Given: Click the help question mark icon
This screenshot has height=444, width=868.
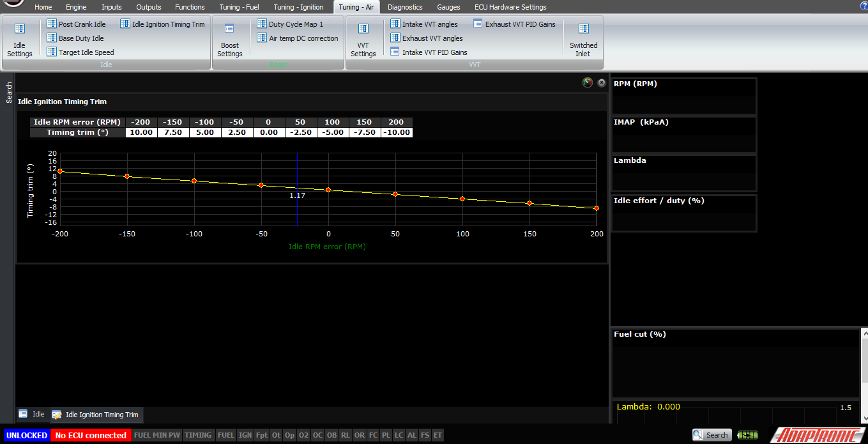Looking at the screenshot, I should (864, 5).
